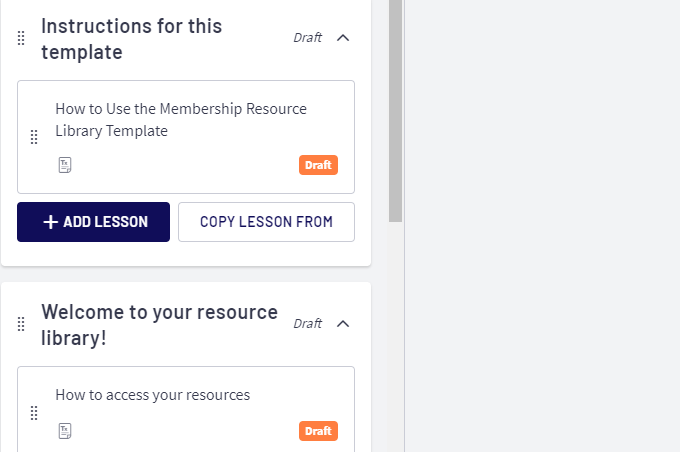Click drag handle beside How to Use the Membership lesson
Screen dimensions: 680x452
[33, 137]
